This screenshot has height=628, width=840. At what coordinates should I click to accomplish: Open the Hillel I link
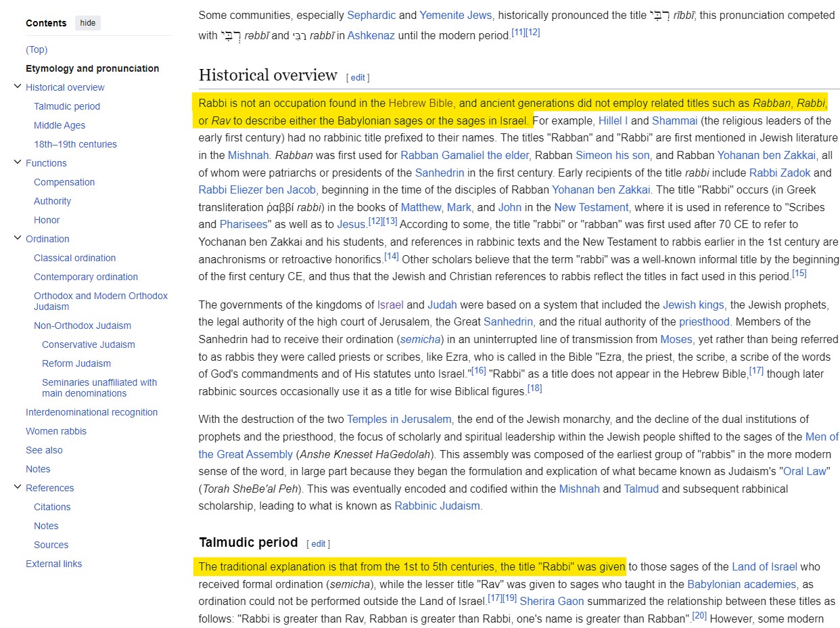[x=613, y=121]
